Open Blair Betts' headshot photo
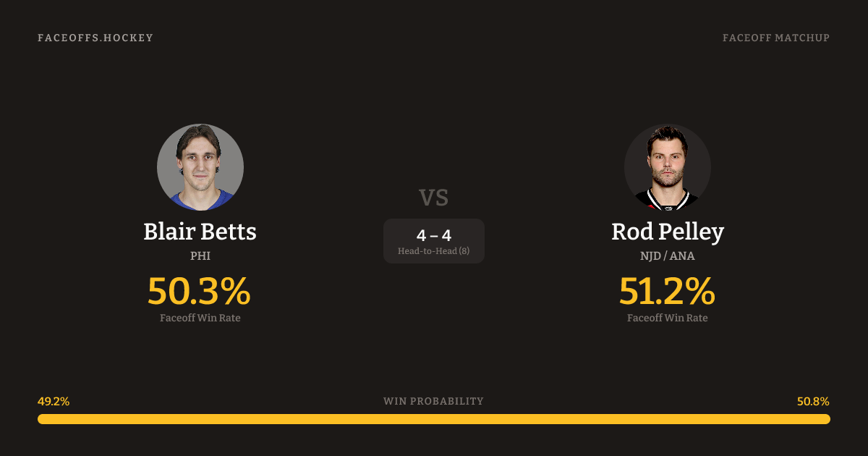Viewport: 868px width, 456px height. pyautogui.click(x=200, y=167)
